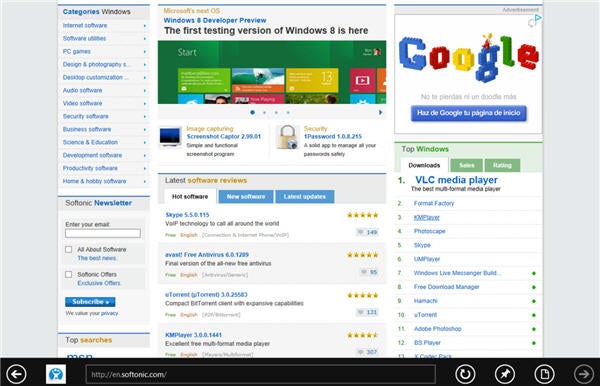
Task: Click the Softonic site icon in bottom bar
Action: tap(56, 374)
